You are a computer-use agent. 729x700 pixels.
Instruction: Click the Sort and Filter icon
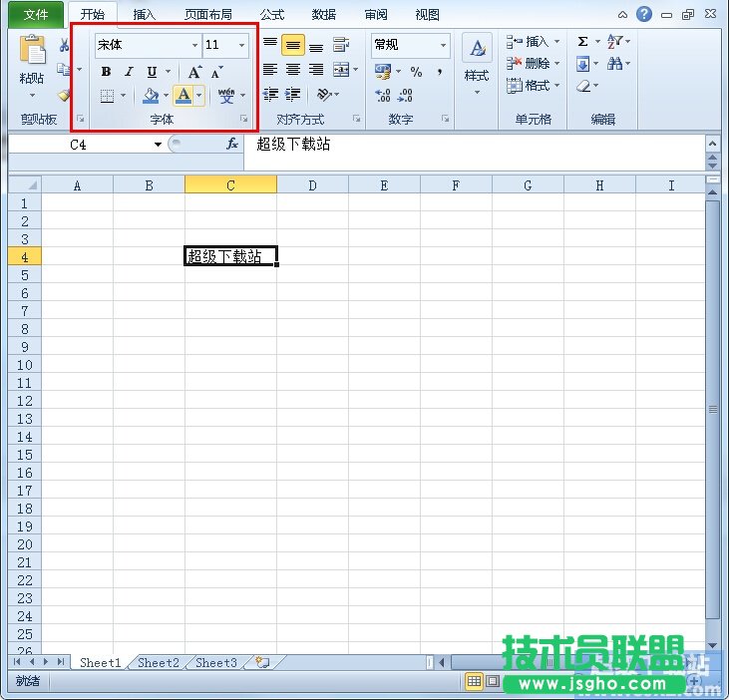(615, 41)
